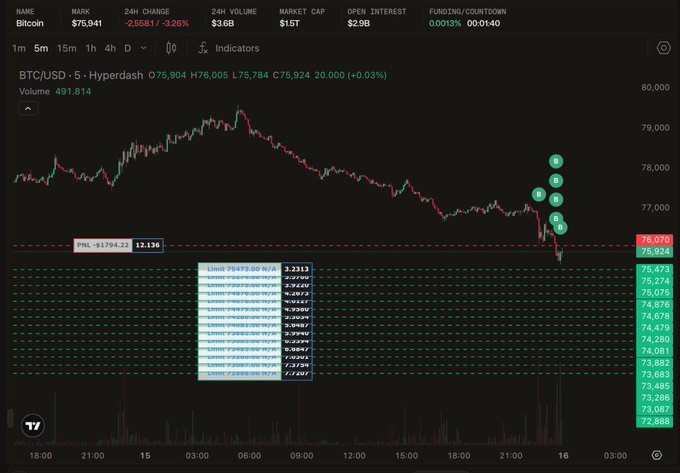680x473 pixels.
Task: Click the 12.136 position size box
Action: (147, 245)
